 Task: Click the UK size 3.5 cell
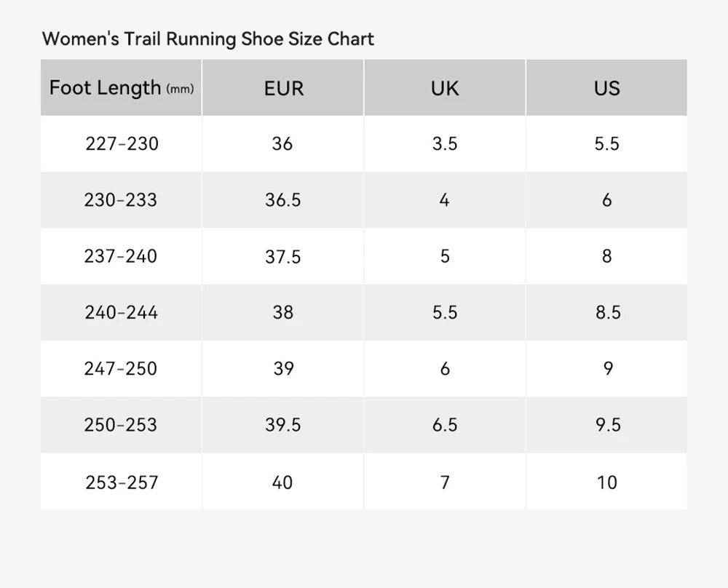(445, 144)
